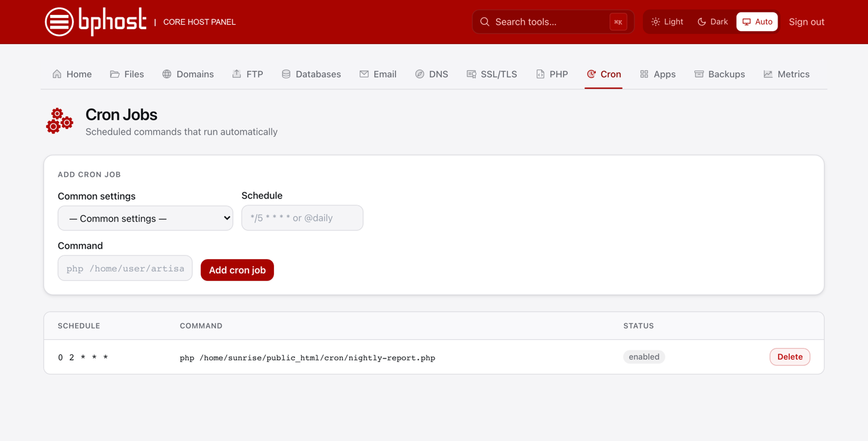Click the nightly-report.php command text
The height and width of the screenshot is (441, 868).
308,358
